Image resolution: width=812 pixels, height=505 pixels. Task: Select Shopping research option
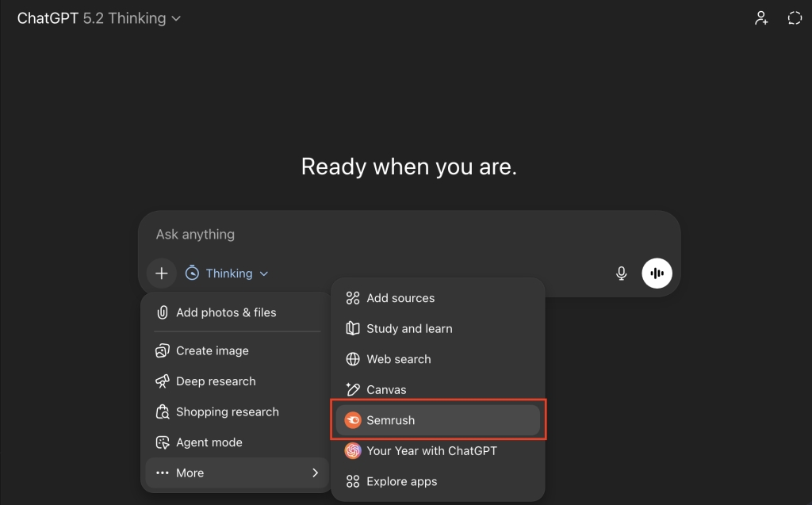pyautogui.click(x=227, y=411)
